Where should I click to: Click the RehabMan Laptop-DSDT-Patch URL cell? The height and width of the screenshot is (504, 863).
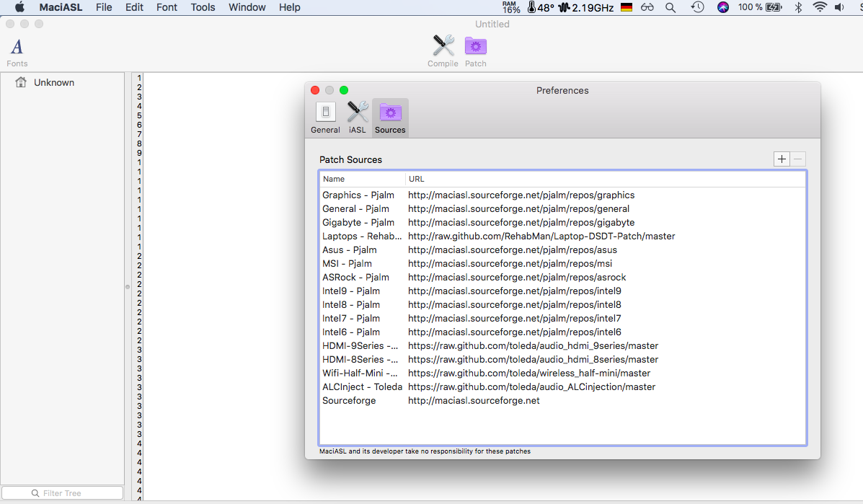[x=541, y=236]
